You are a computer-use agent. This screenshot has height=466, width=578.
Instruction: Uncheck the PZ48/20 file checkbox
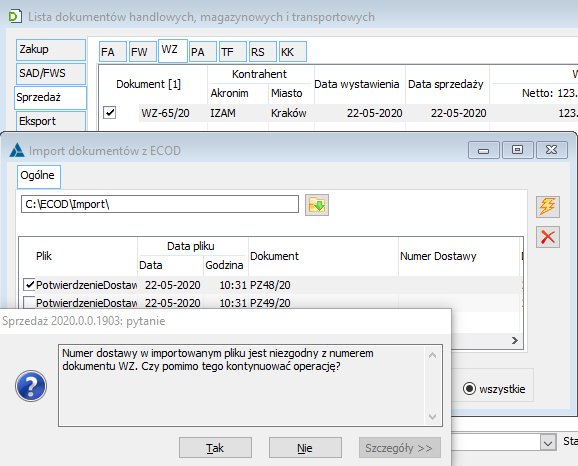[29, 285]
